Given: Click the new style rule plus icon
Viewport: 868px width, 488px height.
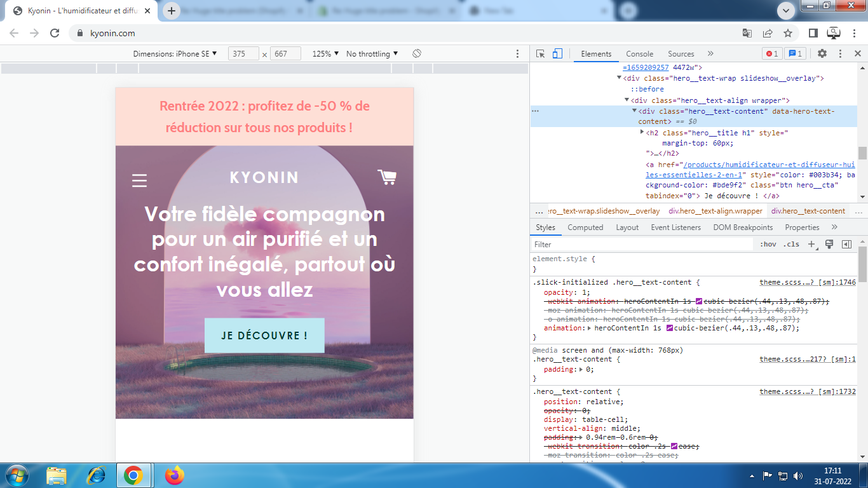Looking at the screenshot, I should tap(811, 245).
